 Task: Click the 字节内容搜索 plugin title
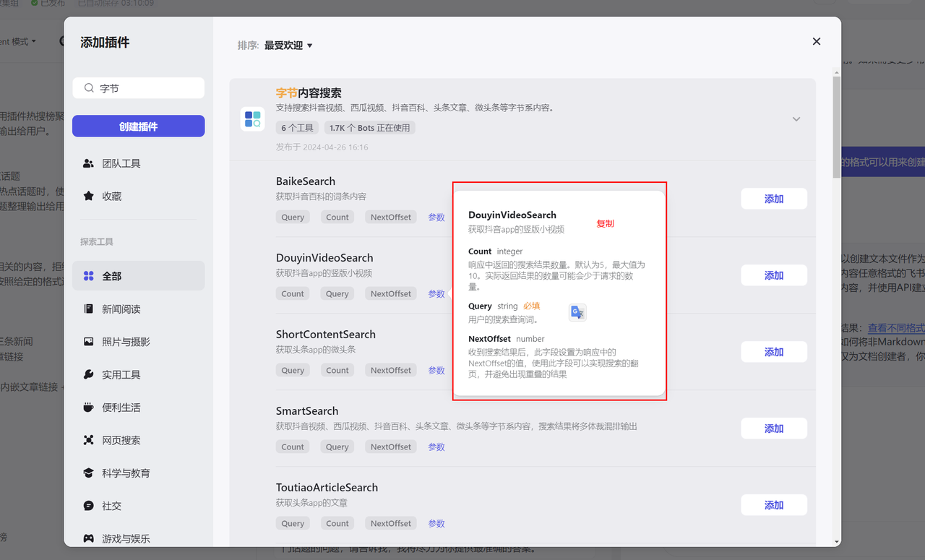pos(309,93)
